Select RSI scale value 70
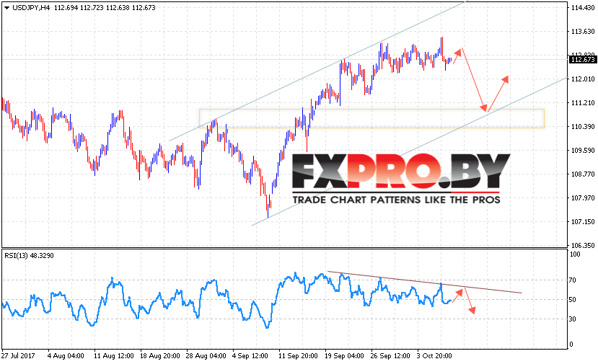Viewport: 598px width, 364px height. click(573, 280)
